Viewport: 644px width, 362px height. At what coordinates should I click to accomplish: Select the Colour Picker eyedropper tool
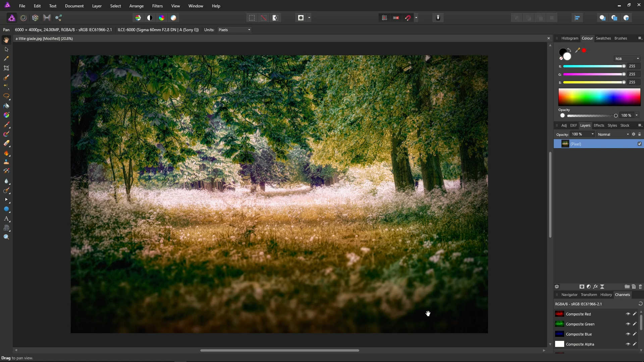point(6,59)
